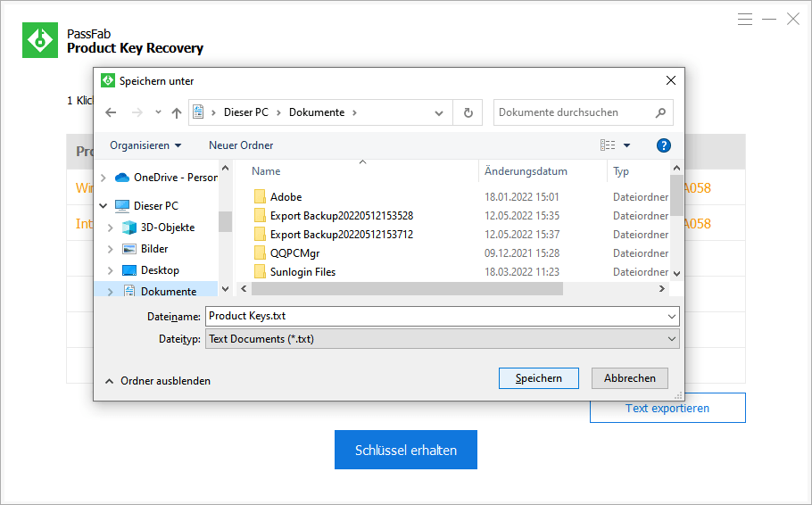Image resolution: width=812 pixels, height=505 pixels.
Task: Open the view options dropdown arrow
Action: (x=626, y=145)
